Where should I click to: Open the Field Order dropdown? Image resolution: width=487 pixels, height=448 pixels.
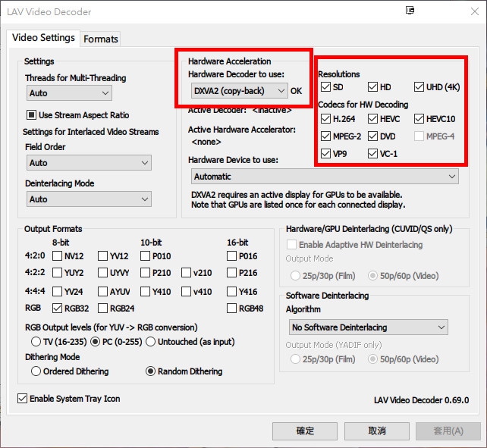point(89,163)
